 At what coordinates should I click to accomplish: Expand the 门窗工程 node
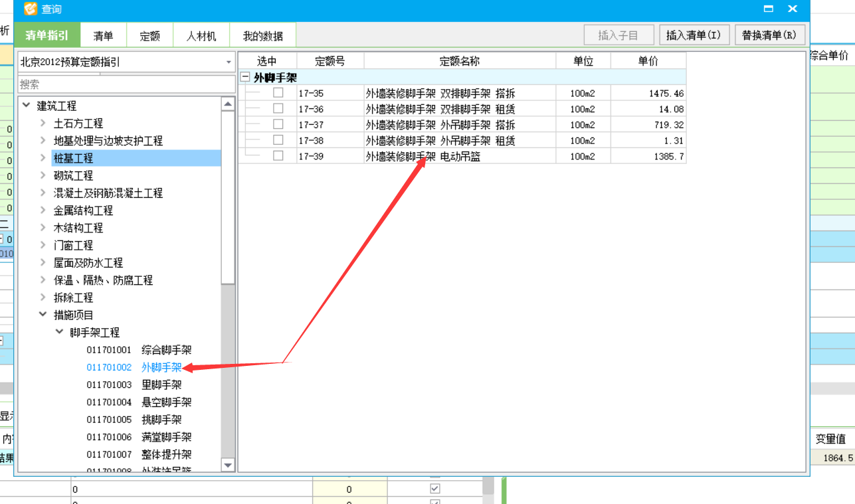(43, 245)
